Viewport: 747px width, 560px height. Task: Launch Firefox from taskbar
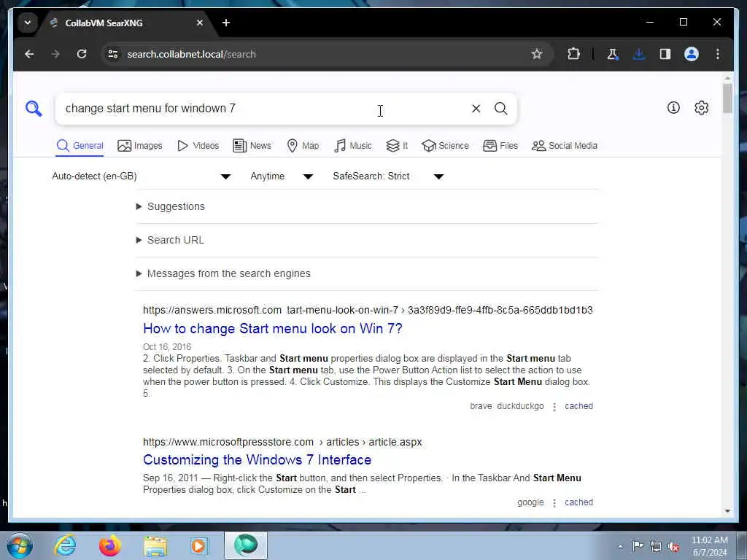[109, 545]
